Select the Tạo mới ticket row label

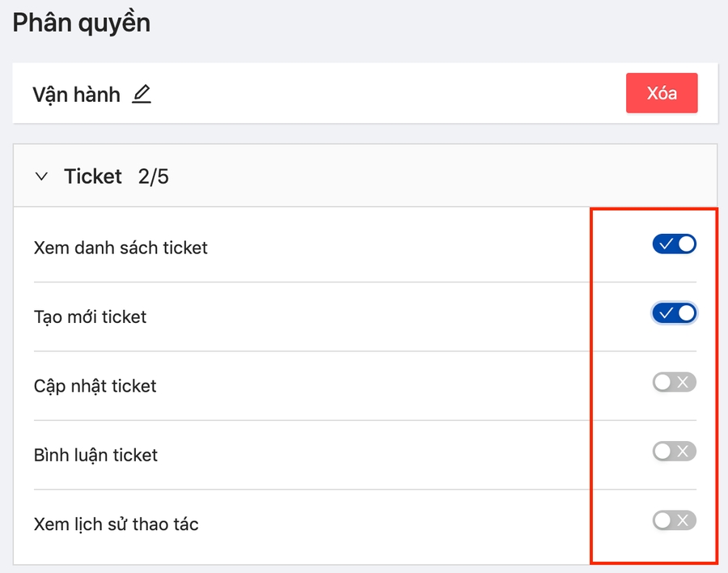(x=91, y=316)
